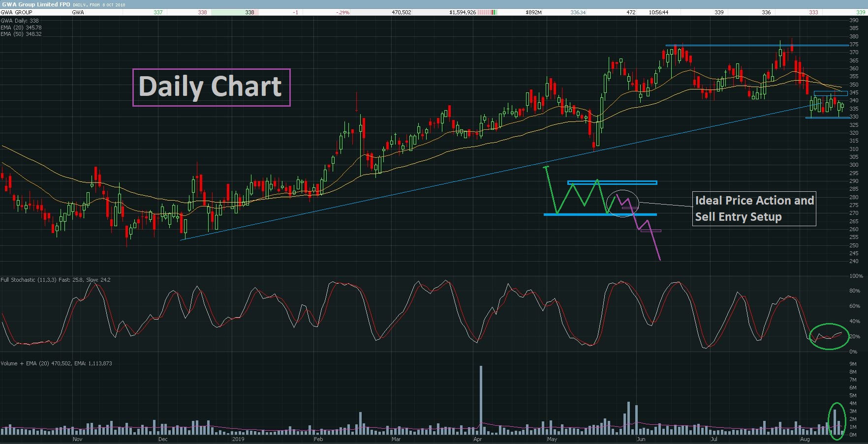Click the '2019' date axis label
Image resolution: width=868 pixels, height=444 pixels.
click(238, 439)
